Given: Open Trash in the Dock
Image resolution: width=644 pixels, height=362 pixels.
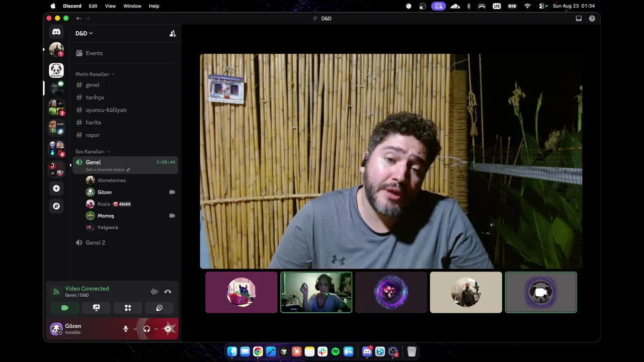Looking at the screenshot, I should (x=412, y=352).
